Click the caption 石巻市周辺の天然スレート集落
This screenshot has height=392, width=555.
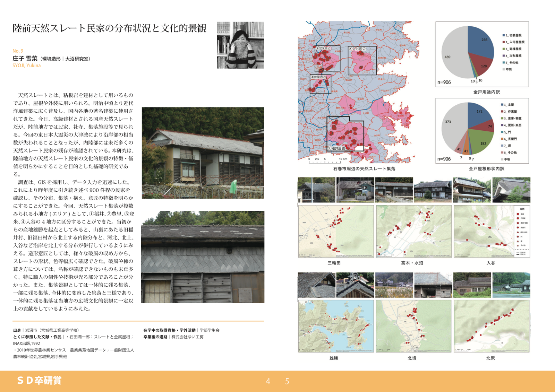[x=364, y=169]
